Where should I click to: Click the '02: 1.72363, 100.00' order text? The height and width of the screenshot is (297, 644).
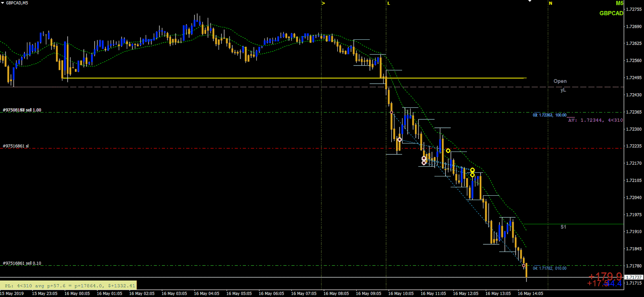click(549, 115)
